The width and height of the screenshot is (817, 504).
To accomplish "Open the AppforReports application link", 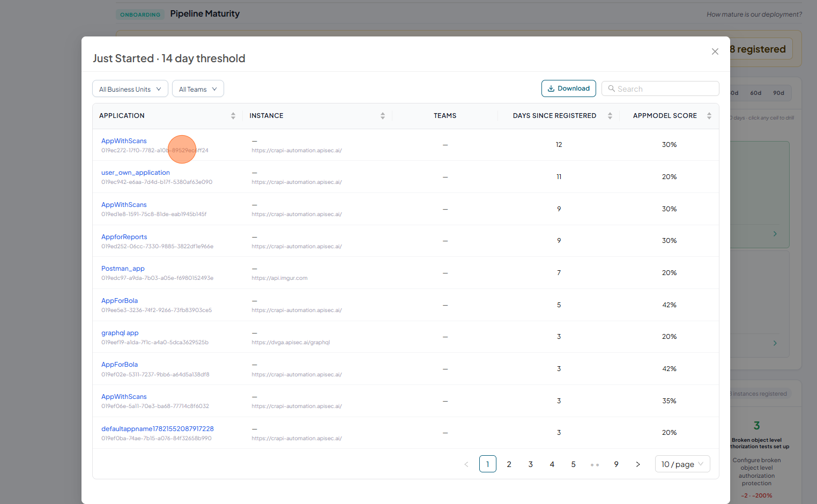I will (x=124, y=237).
